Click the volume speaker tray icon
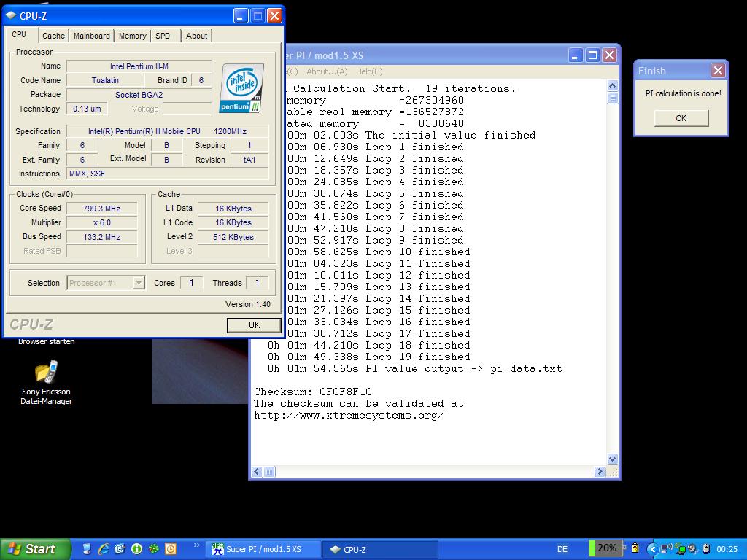The height and width of the screenshot is (560, 747). click(692, 548)
